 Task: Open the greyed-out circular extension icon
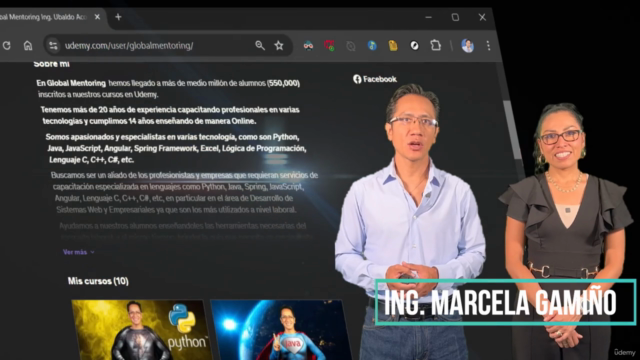point(351,46)
